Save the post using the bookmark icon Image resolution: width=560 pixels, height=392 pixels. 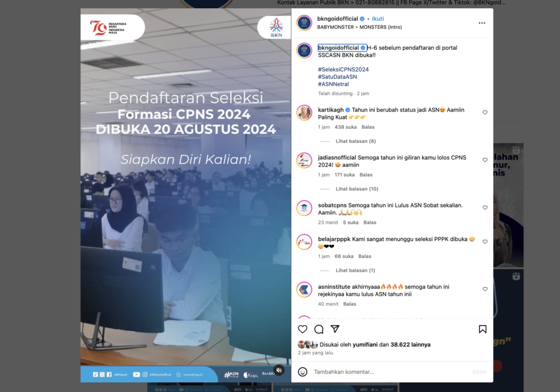[482, 329]
